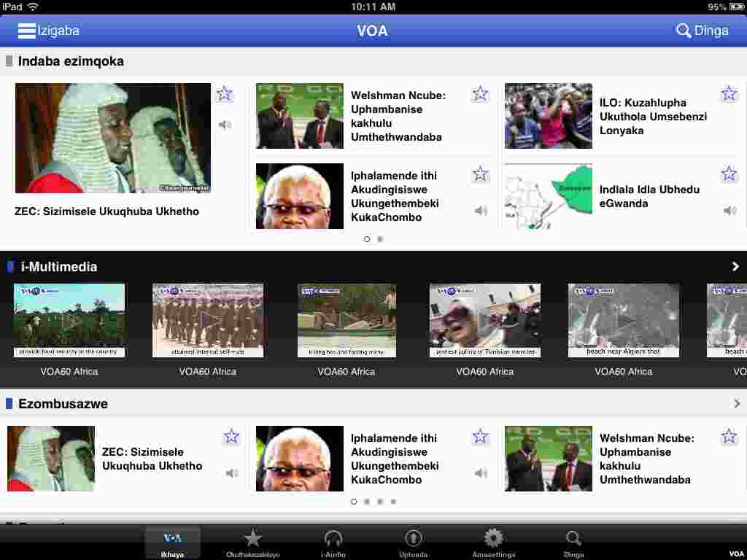
Task: Read ZEC: Sizimisele Ukuqhuba Ukhetho top headline
Action: tap(107, 211)
